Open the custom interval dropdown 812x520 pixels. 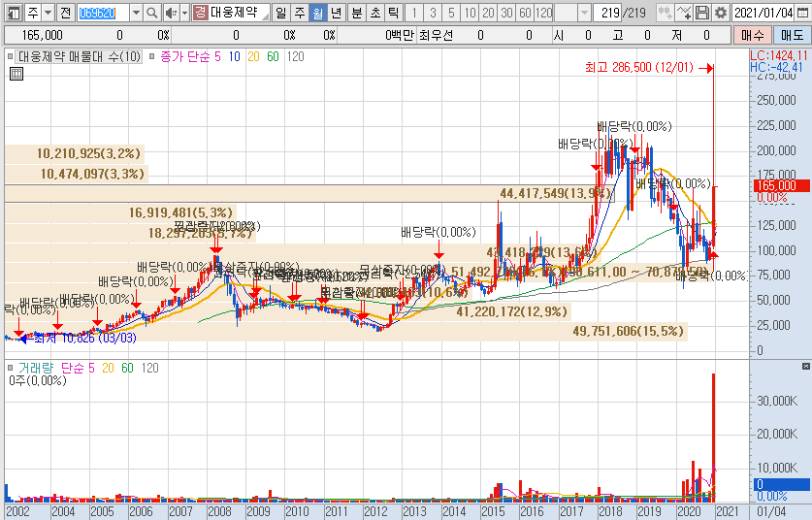tap(584, 13)
